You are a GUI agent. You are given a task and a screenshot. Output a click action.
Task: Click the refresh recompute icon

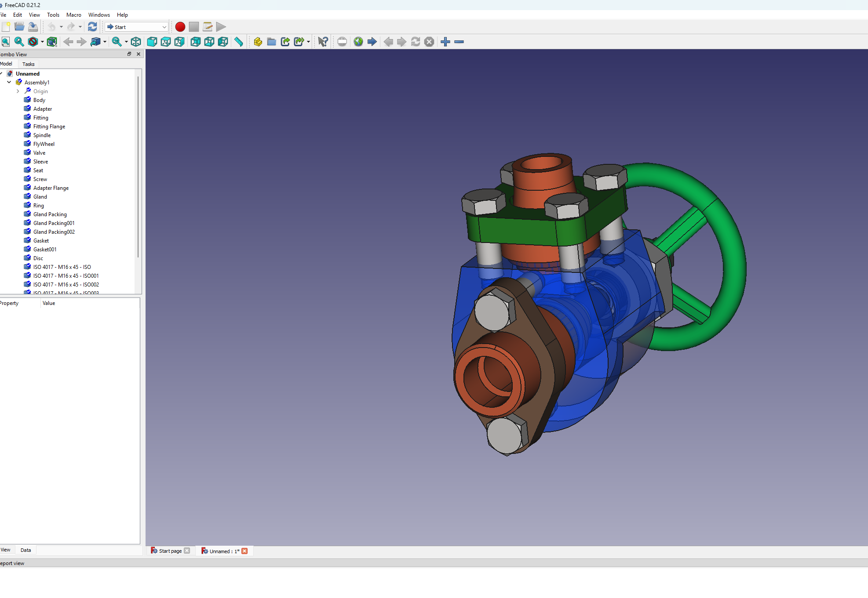[x=92, y=27]
